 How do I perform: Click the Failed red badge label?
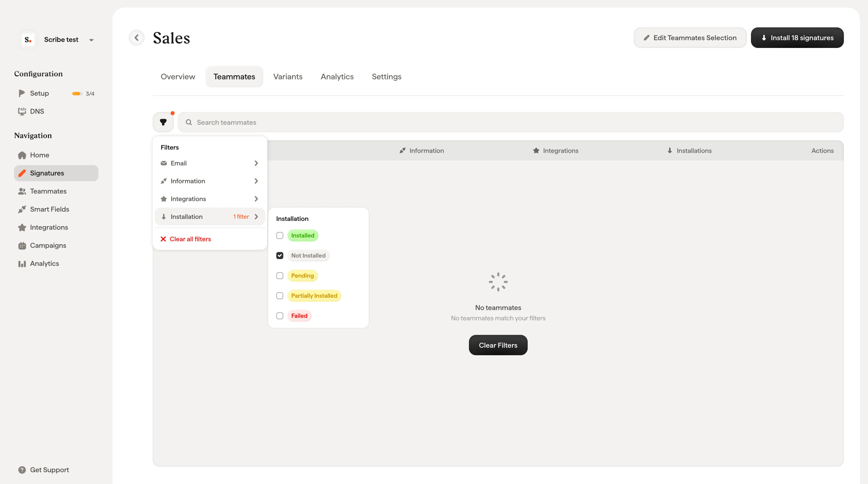299,316
